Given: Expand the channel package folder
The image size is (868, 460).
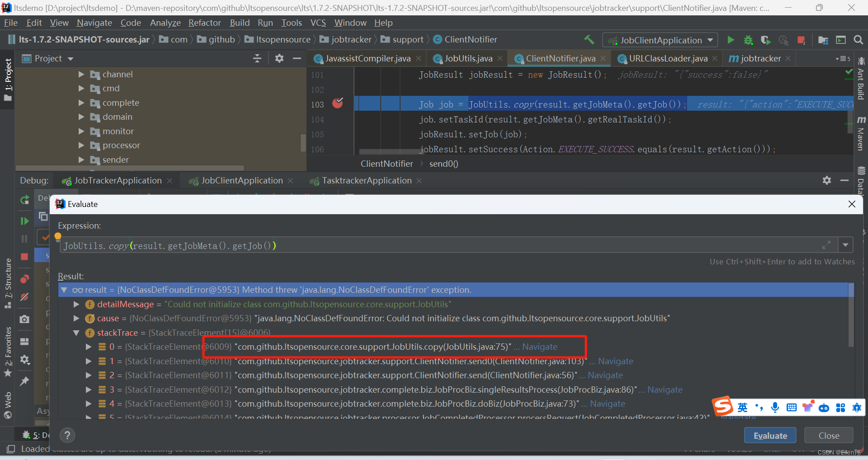Looking at the screenshot, I should coord(81,74).
